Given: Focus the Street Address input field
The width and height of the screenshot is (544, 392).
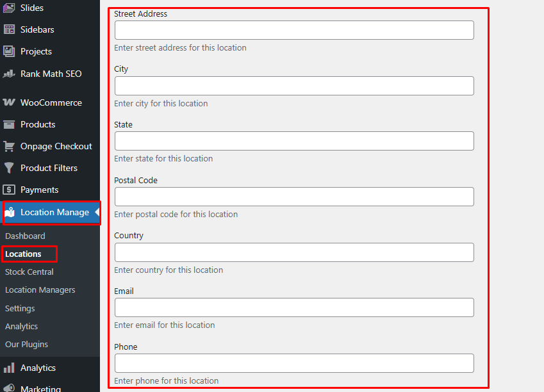Looking at the screenshot, I should [x=294, y=30].
